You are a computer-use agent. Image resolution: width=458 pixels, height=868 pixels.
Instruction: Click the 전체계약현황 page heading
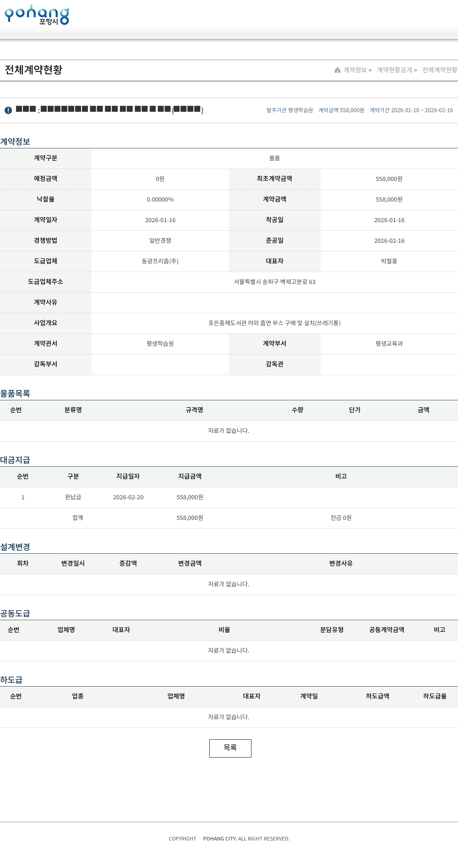point(33,70)
